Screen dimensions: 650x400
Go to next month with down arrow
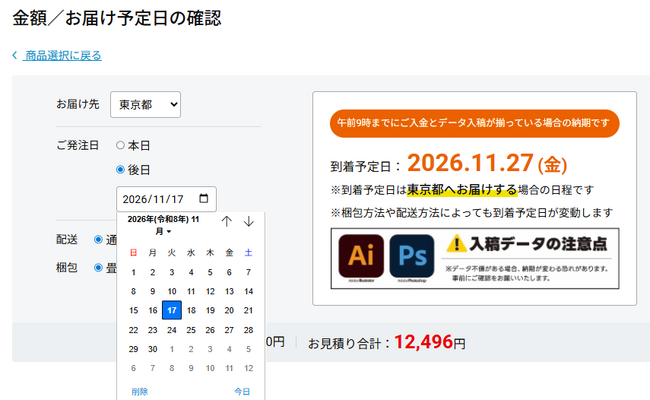[248, 221]
